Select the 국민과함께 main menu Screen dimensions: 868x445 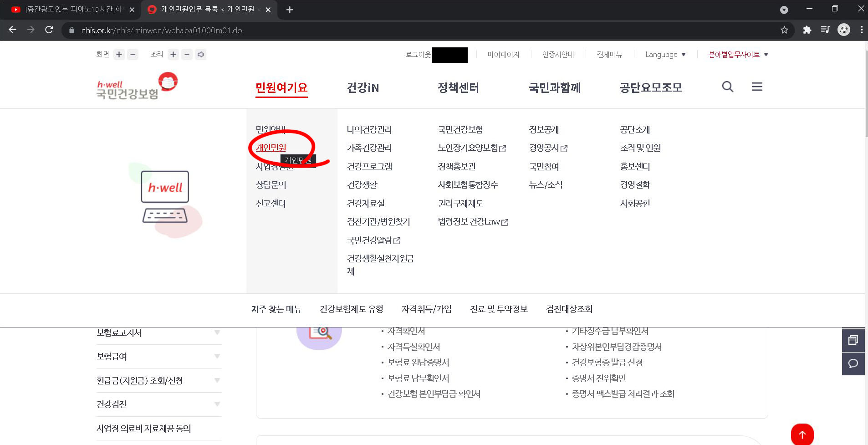point(555,87)
